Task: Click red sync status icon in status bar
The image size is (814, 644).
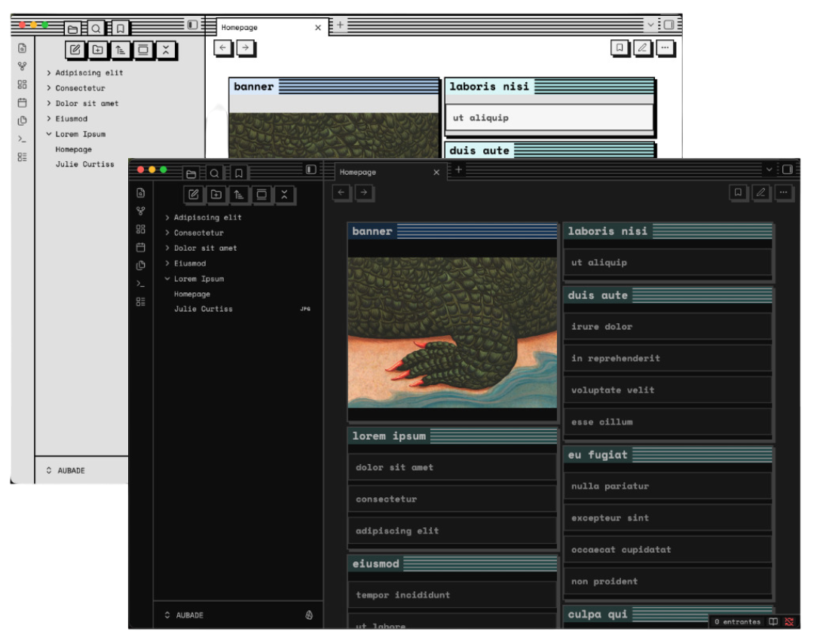Action: (x=789, y=621)
